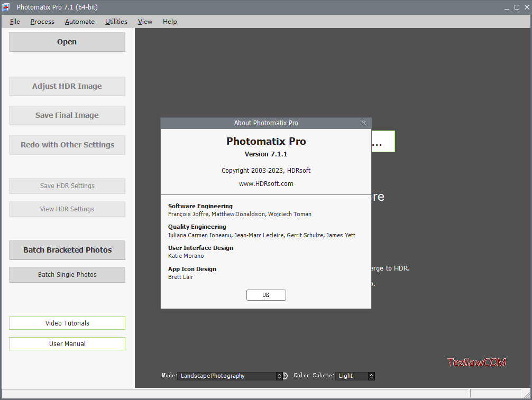Open the Automate menu
532x400 pixels.
point(80,21)
